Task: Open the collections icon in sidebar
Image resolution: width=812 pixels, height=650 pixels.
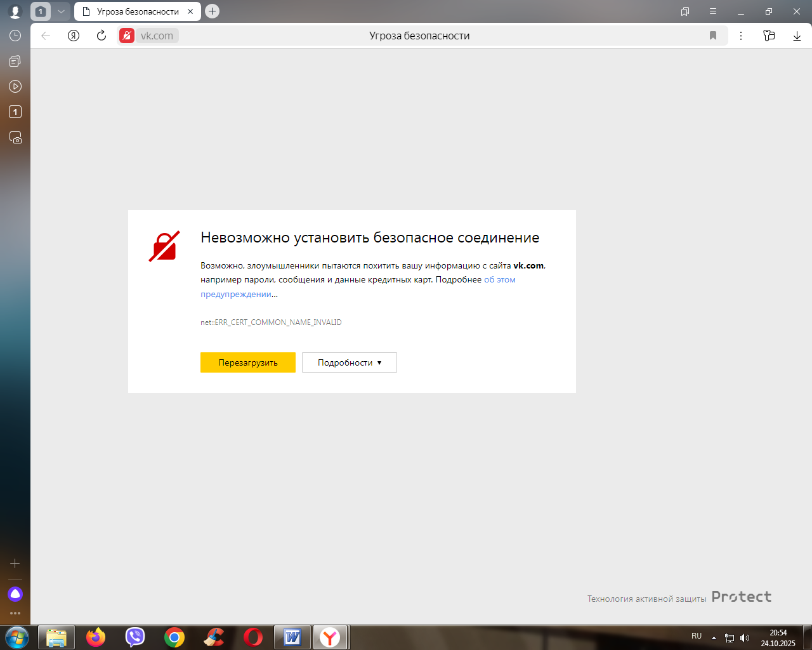Action: point(15,61)
